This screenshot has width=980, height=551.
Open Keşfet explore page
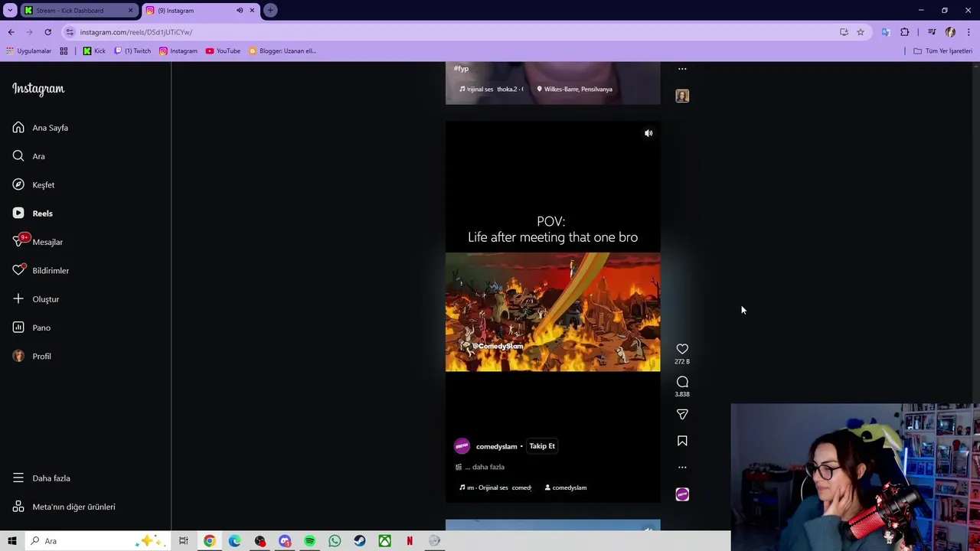point(34,184)
